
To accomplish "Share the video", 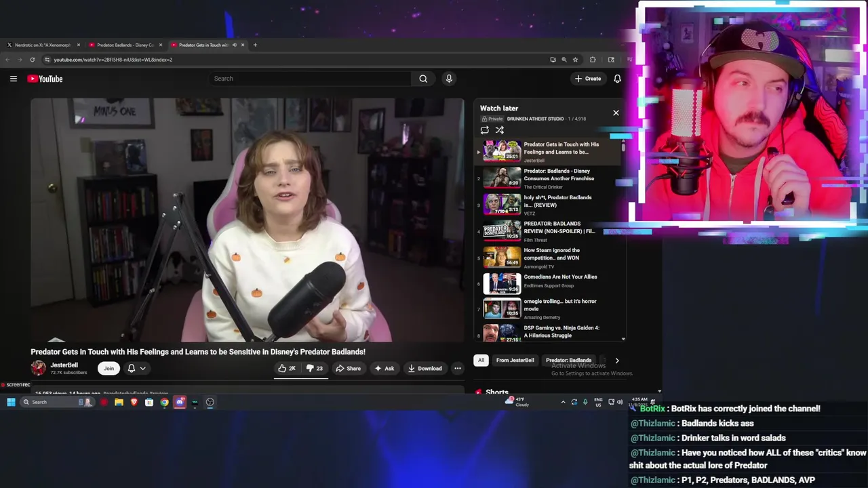I will [x=349, y=368].
